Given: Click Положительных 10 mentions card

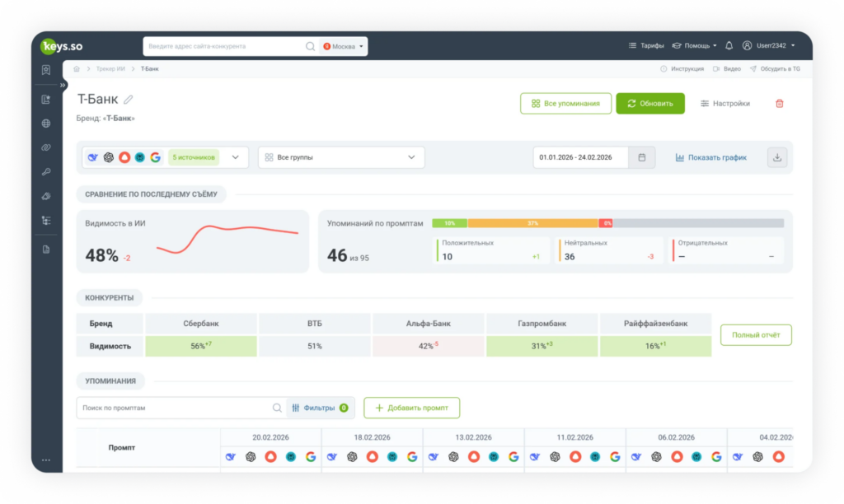Looking at the screenshot, I should click(491, 250).
